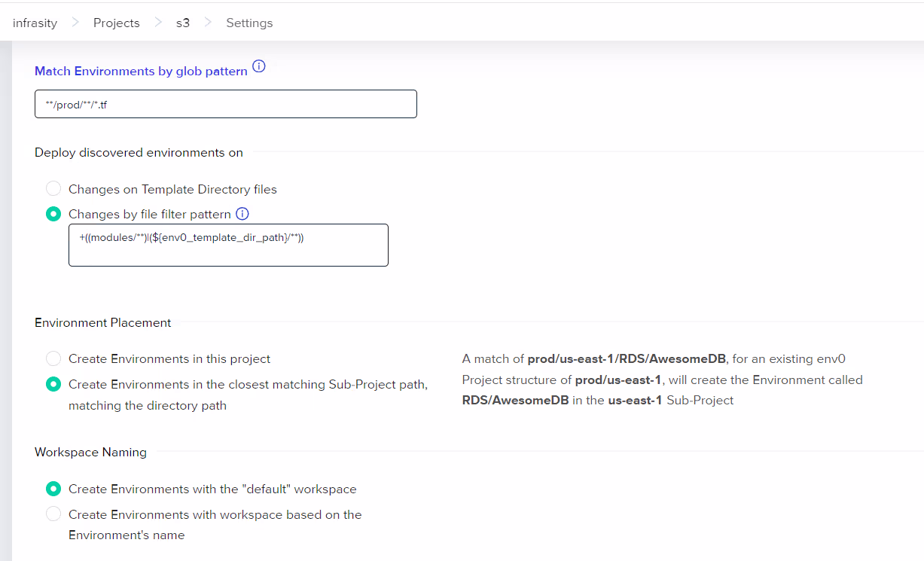Click Match Environments by glob pattern heading
924x561 pixels.
(x=141, y=71)
